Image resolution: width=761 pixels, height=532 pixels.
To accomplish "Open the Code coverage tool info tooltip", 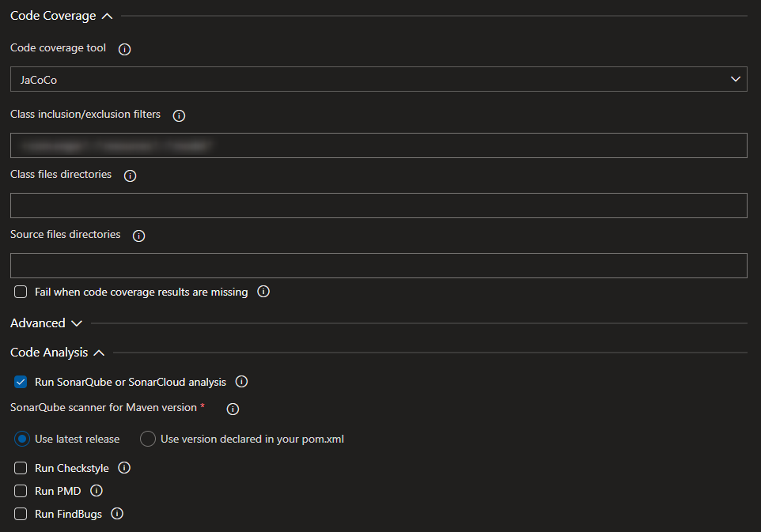I will (x=124, y=49).
